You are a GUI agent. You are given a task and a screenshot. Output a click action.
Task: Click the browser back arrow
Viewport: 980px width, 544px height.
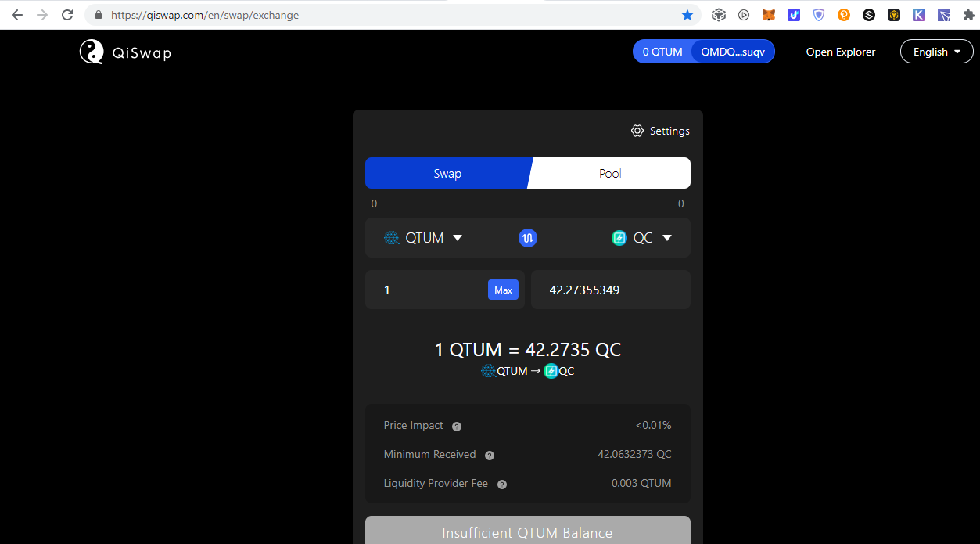click(x=16, y=15)
